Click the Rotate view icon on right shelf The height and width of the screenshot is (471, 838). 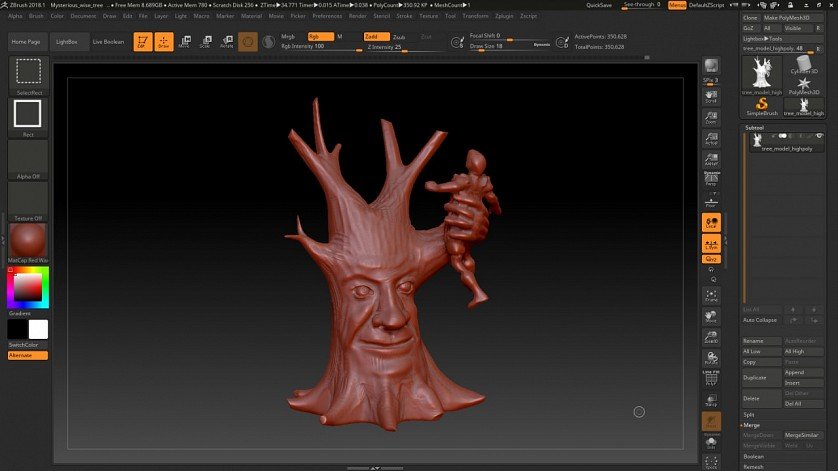point(711,358)
